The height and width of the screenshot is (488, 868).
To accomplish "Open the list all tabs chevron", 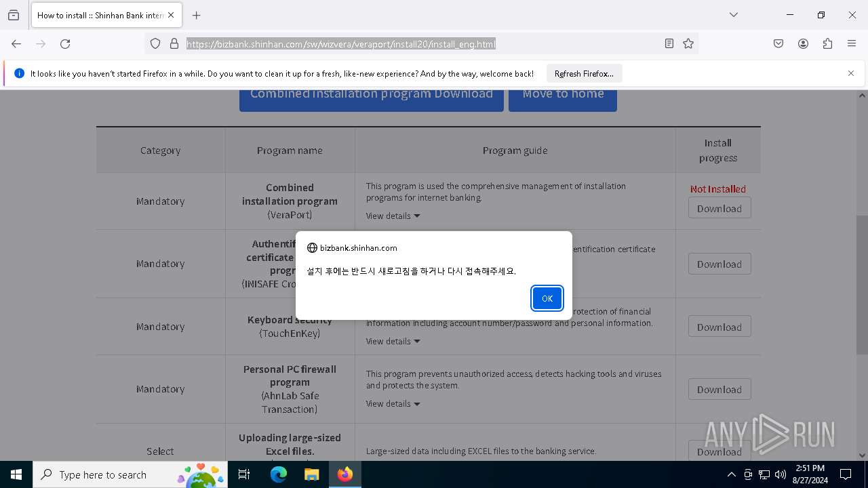I will tap(734, 15).
